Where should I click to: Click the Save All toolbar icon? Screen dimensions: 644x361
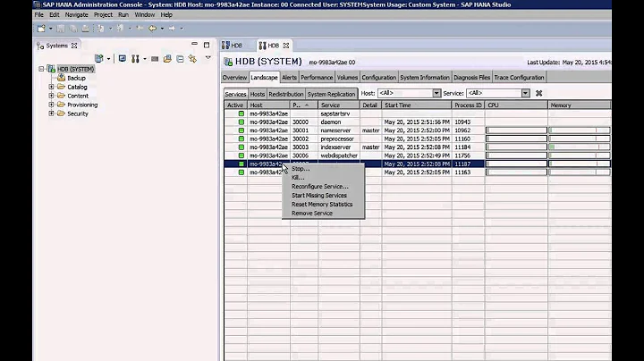(x=73, y=29)
